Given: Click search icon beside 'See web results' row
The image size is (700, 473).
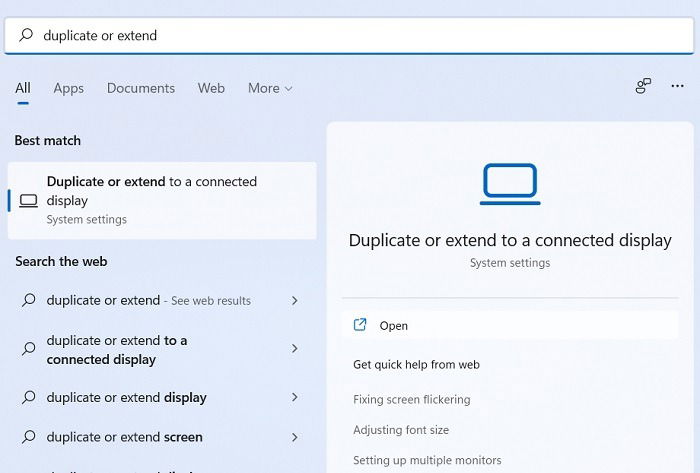Looking at the screenshot, I should (x=29, y=300).
